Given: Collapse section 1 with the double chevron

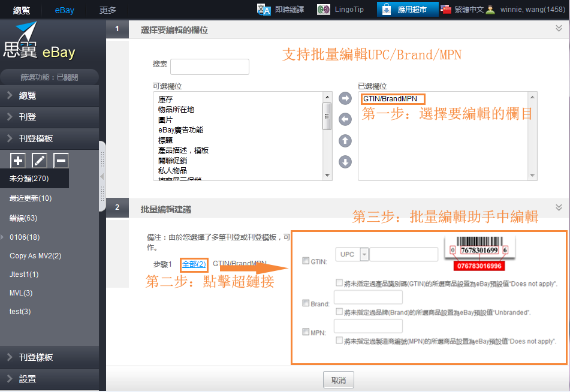Looking at the screenshot, I should click(559, 28).
